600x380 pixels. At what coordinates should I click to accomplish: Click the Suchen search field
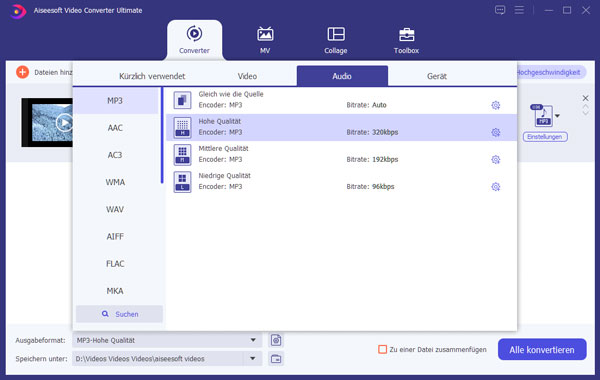click(119, 314)
